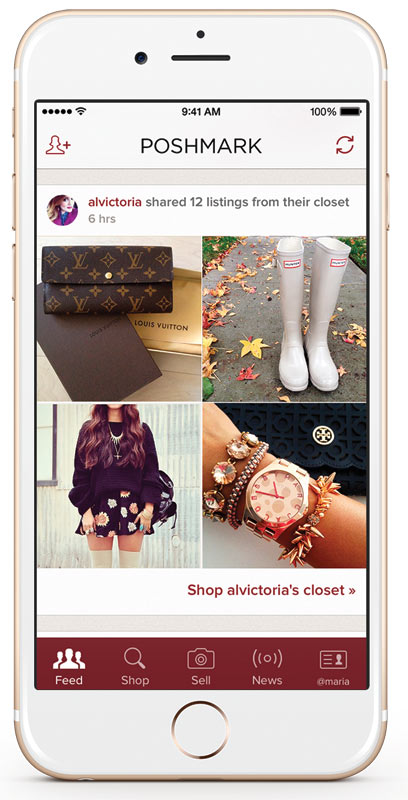Tap the 9:41 AM clock
Image resolution: width=408 pixels, height=800 pixels.
[x=201, y=111]
